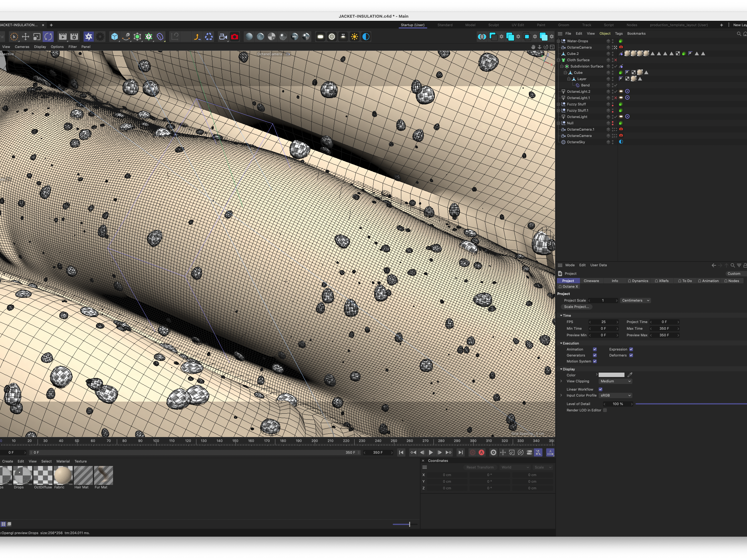Collapse the Cloth Surface hierarchy
Image resolution: width=747 pixels, height=560 pixels.
(x=559, y=60)
